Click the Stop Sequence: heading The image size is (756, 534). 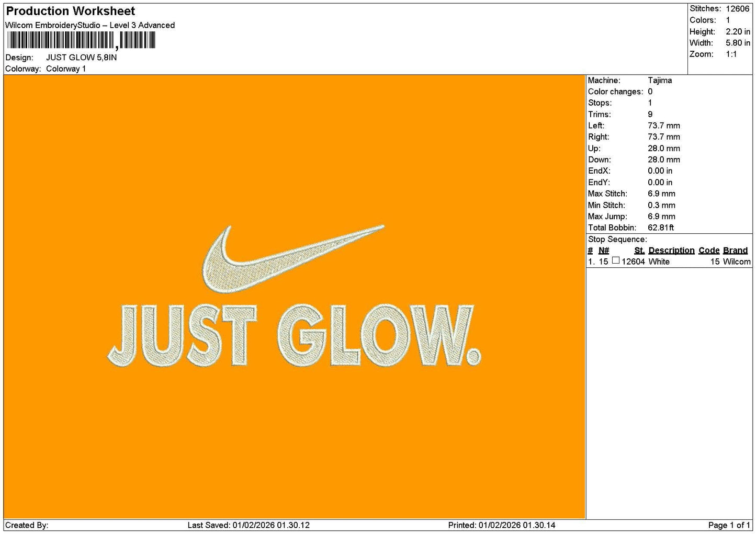[617, 240]
